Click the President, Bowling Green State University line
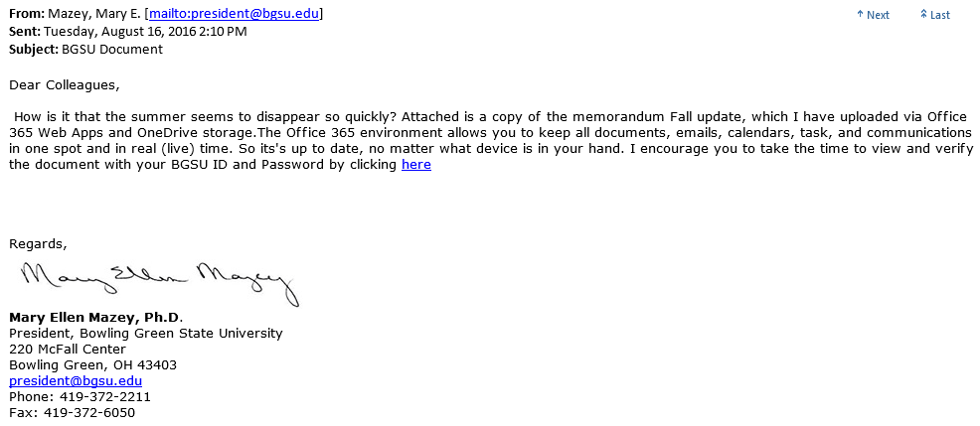The height and width of the screenshot is (426, 980). click(x=145, y=333)
